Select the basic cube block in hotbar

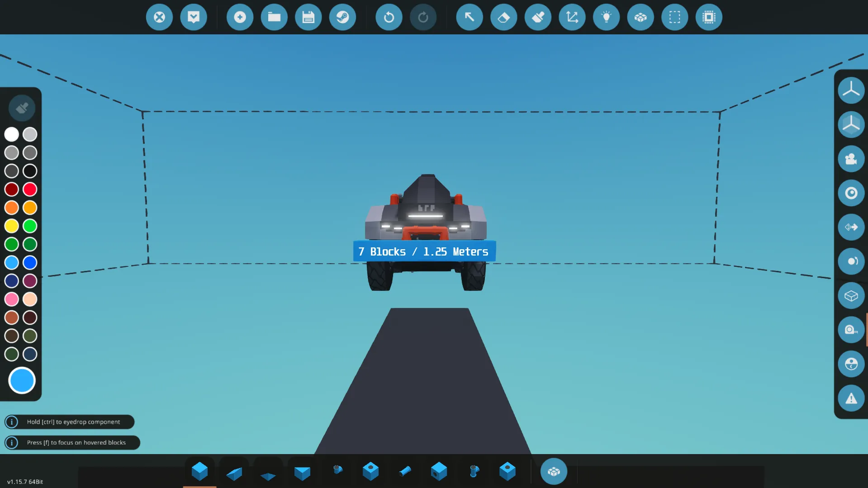(x=199, y=471)
